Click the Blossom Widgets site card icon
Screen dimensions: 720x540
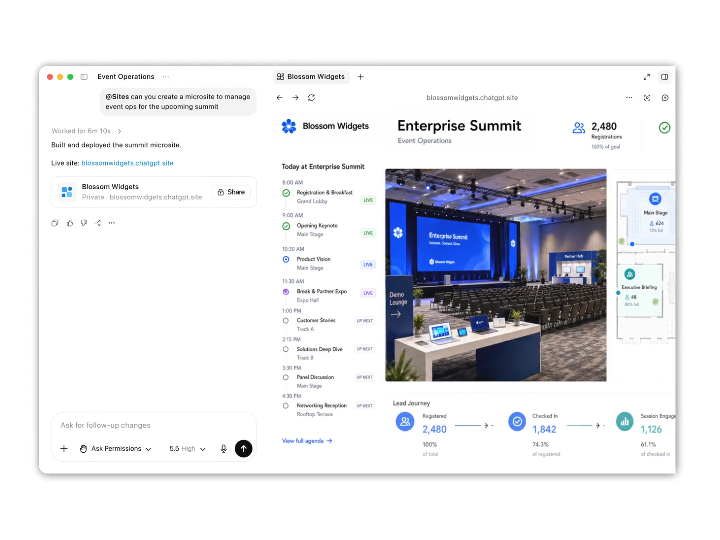coord(67,192)
